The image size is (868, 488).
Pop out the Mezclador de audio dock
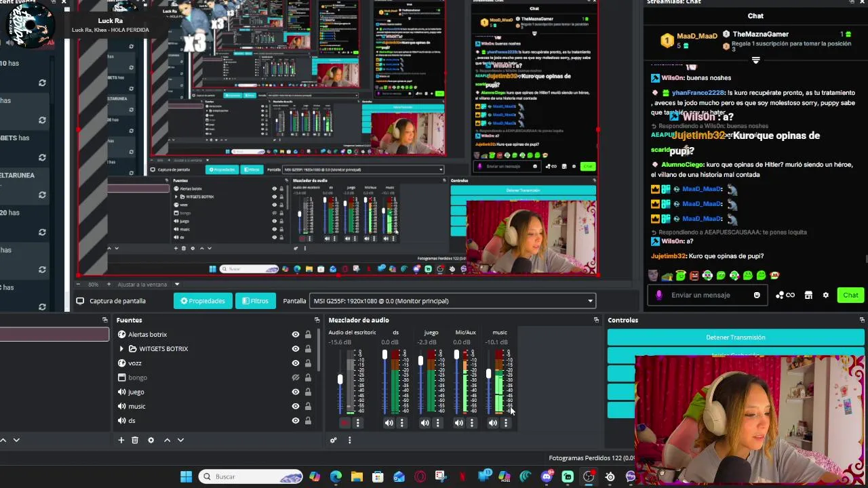596,320
